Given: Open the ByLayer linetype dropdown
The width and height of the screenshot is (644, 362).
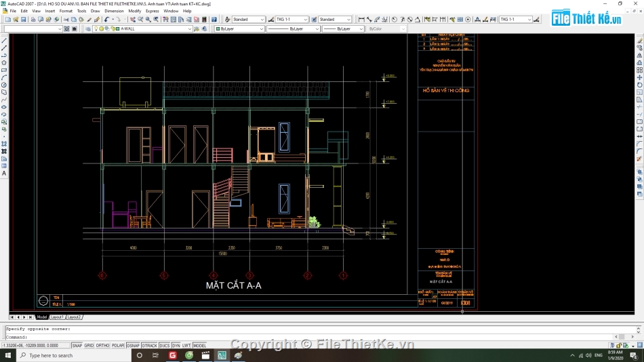Looking at the screenshot, I should click(317, 28).
